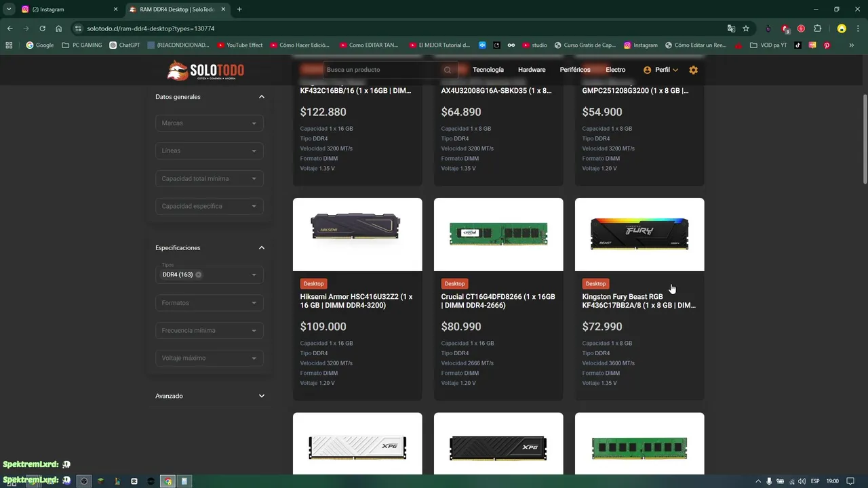Open Chrome three-dot menu
Image resolution: width=868 pixels, height=488 pixels.
(858, 28)
